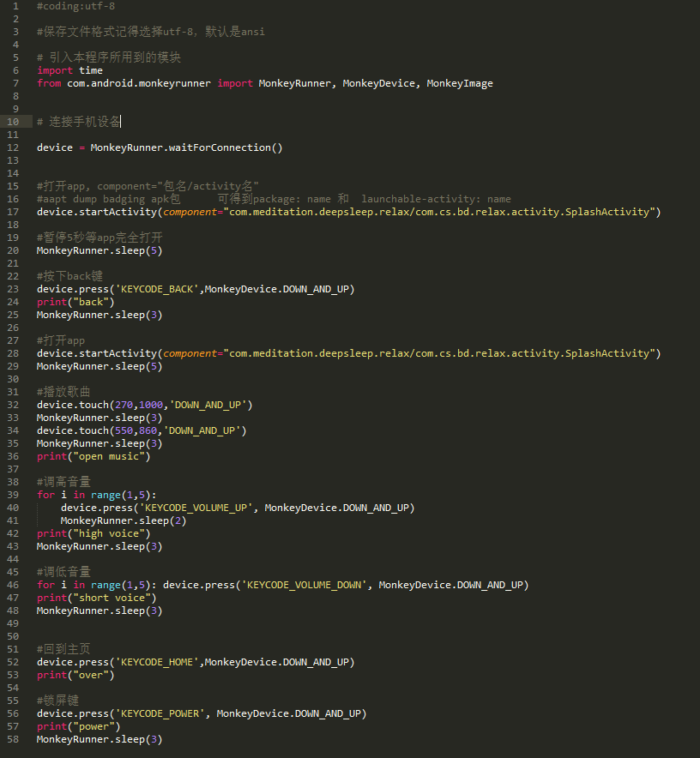The width and height of the screenshot is (700, 758).
Task: Click the print("back") statement
Action: point(75,302)
